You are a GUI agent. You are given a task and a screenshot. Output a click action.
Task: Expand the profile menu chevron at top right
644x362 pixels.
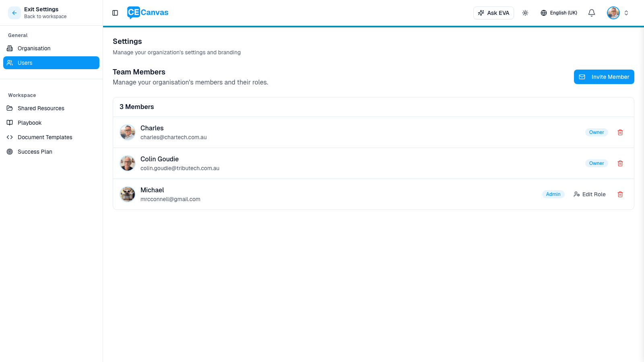pos(626,12)
